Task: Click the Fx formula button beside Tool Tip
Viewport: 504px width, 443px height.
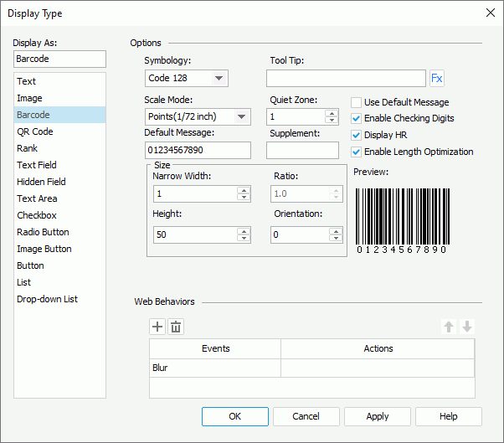Action: [x=436, y=79]
